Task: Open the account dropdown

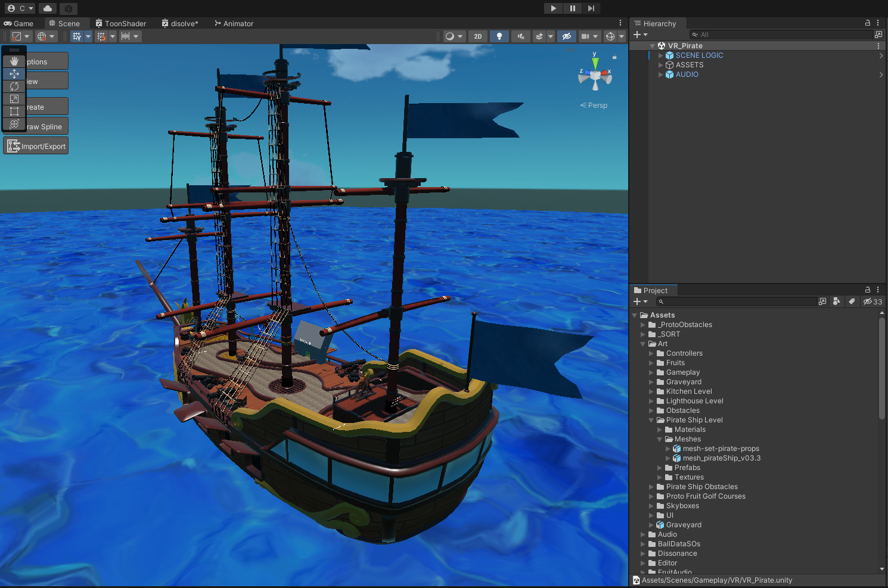Action: point(20,8)
